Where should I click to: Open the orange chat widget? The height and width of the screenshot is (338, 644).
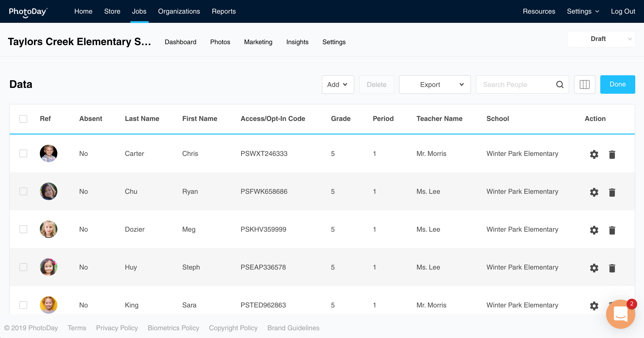point(620,314)
